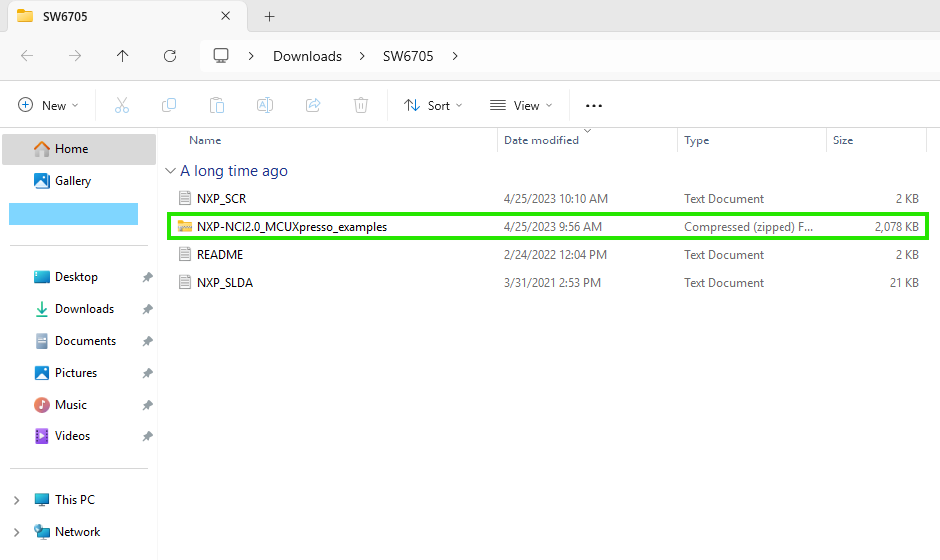Click the Cut scissors icon
The height and width of the screenshot is (560, 940).
coord(122,105)
